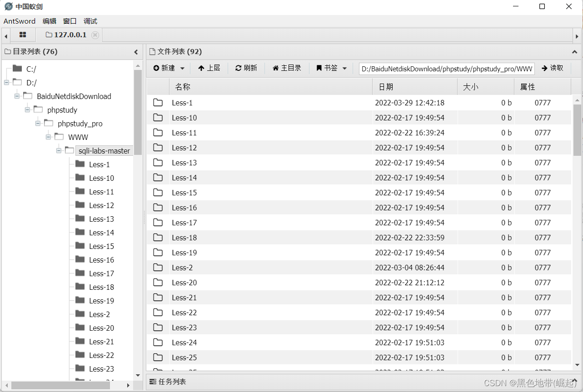
Task: Open the AntSword menu
Action: (x=19, y=21)
